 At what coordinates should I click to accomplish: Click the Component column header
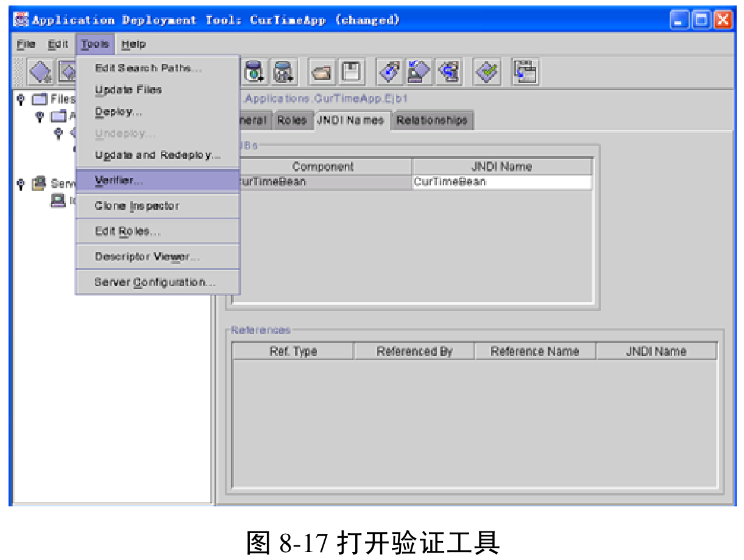[323, 166]
